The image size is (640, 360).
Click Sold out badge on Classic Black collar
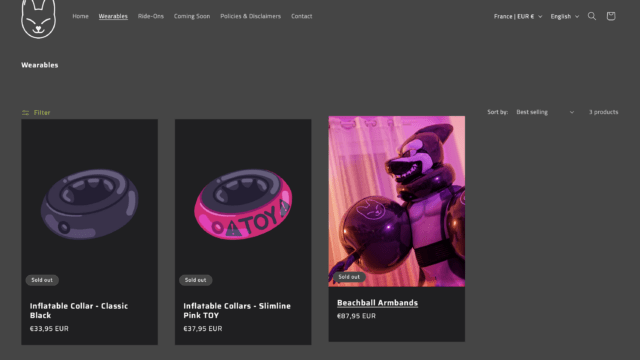tap(42, 280)
